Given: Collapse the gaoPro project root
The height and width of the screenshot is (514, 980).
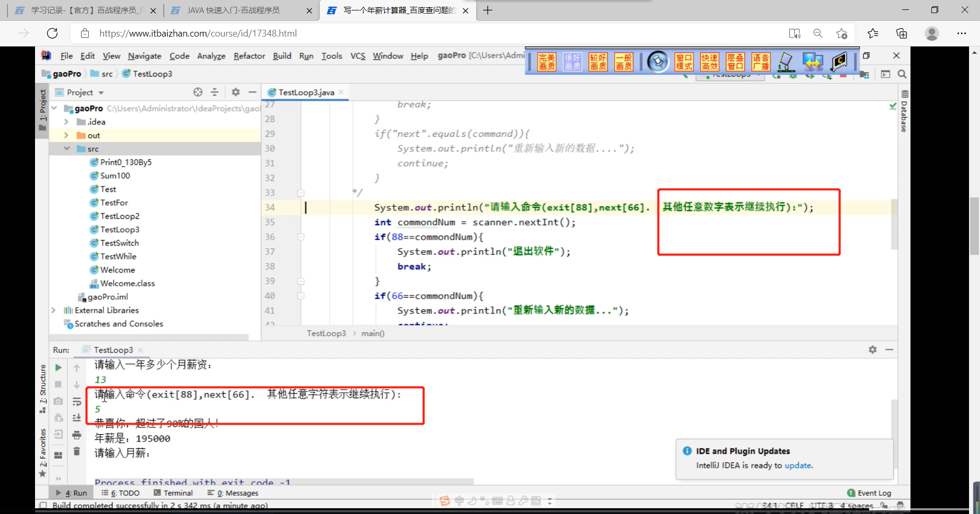Looking at the screenshot, I should [54, 108].
